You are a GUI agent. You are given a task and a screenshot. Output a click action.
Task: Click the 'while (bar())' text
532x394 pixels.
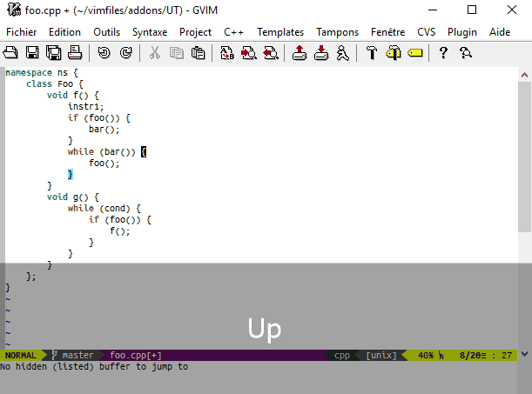click(x=102, y=152)
